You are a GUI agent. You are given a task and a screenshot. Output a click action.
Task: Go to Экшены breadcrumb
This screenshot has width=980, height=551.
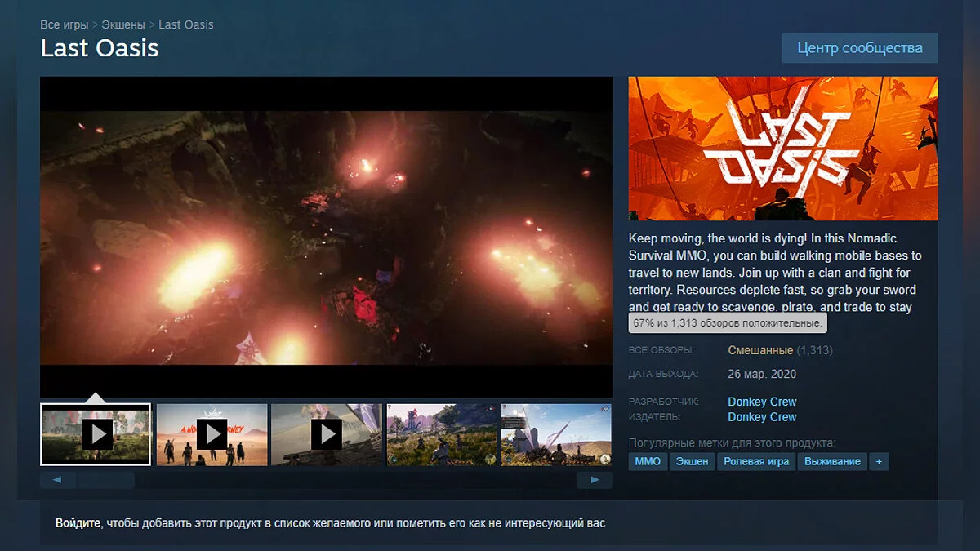[x=123, y=24]
